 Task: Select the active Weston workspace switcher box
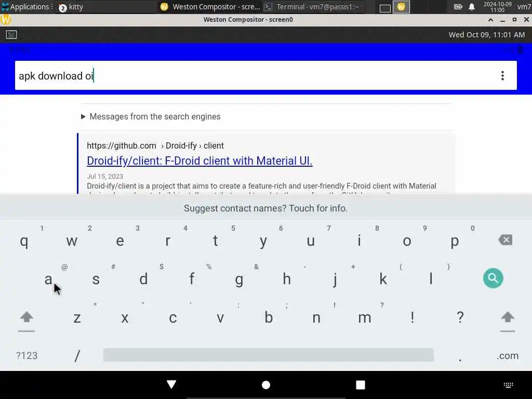coord(401,7)
